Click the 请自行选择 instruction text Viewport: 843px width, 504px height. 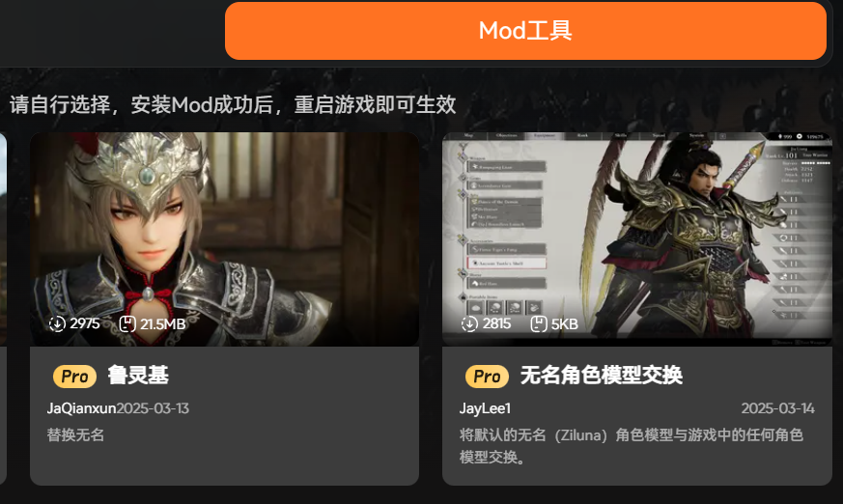tap(233, 104)
